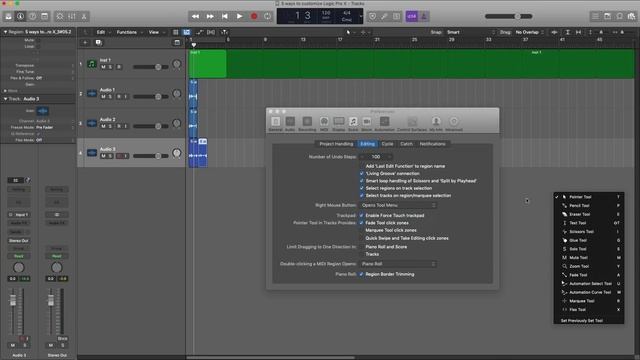Uncheck 'Living Groove' connection checkbox

tap(362, 173)
